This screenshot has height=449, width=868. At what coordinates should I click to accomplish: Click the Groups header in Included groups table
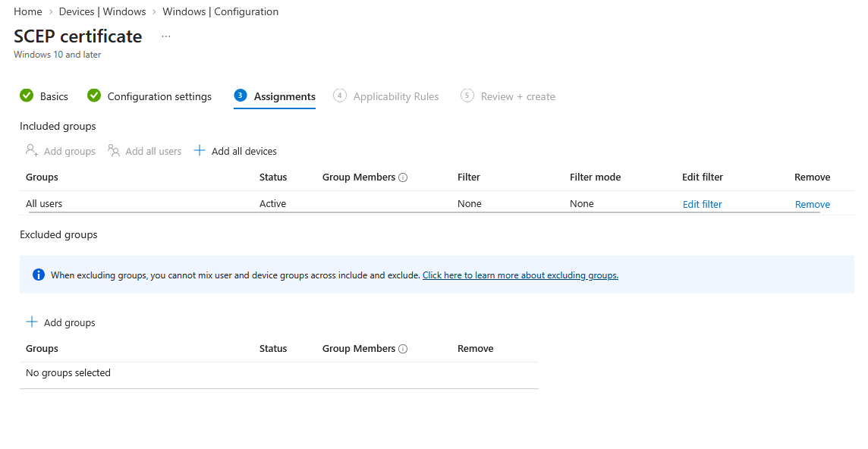pos(42,177)
